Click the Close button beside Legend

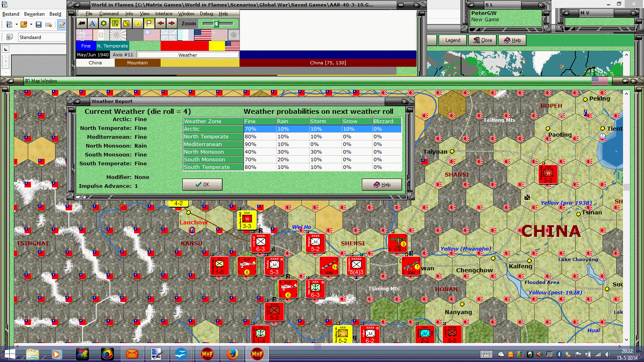click(483, 40)
